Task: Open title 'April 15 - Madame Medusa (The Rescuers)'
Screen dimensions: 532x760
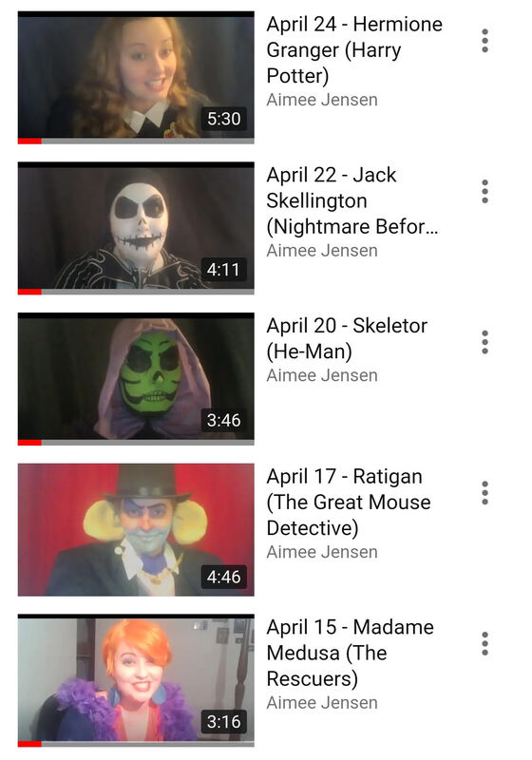Action: [350, 653]
